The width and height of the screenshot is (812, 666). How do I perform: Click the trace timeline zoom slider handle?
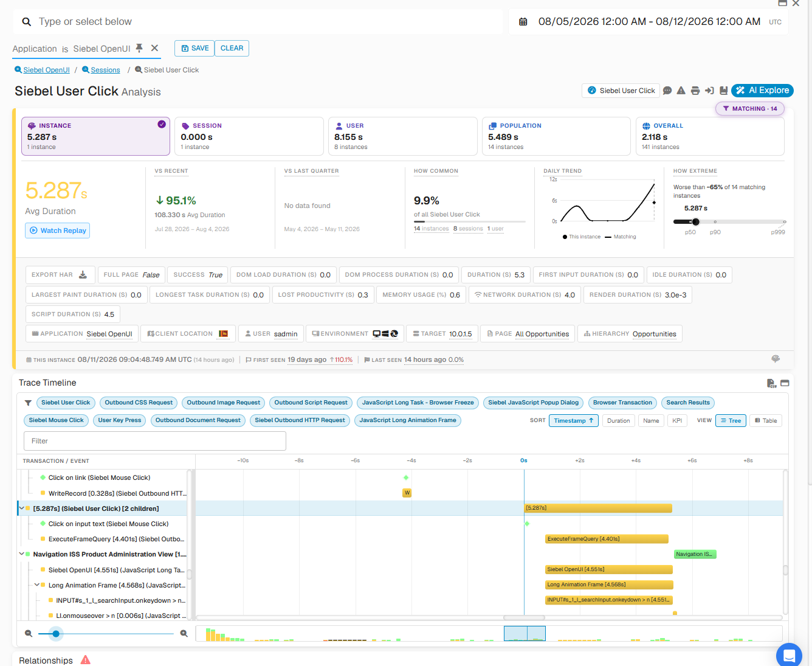tap(56, 634)
